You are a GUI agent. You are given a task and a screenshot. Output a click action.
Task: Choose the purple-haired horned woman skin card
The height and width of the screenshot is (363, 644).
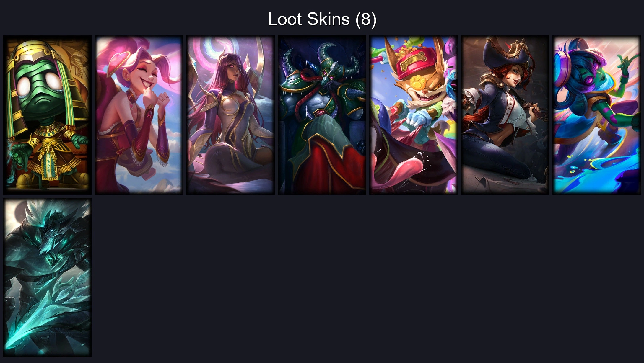coord(230,115)
